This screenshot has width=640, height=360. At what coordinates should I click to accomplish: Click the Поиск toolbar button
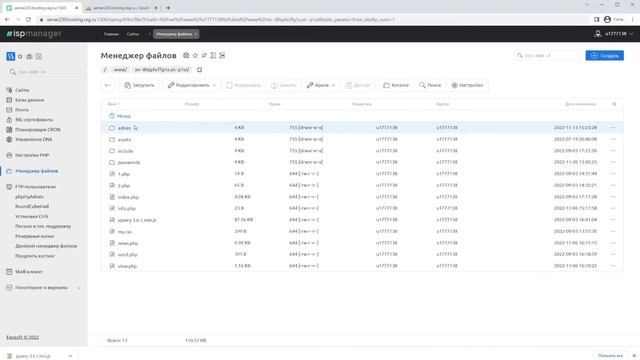(430, 85)
